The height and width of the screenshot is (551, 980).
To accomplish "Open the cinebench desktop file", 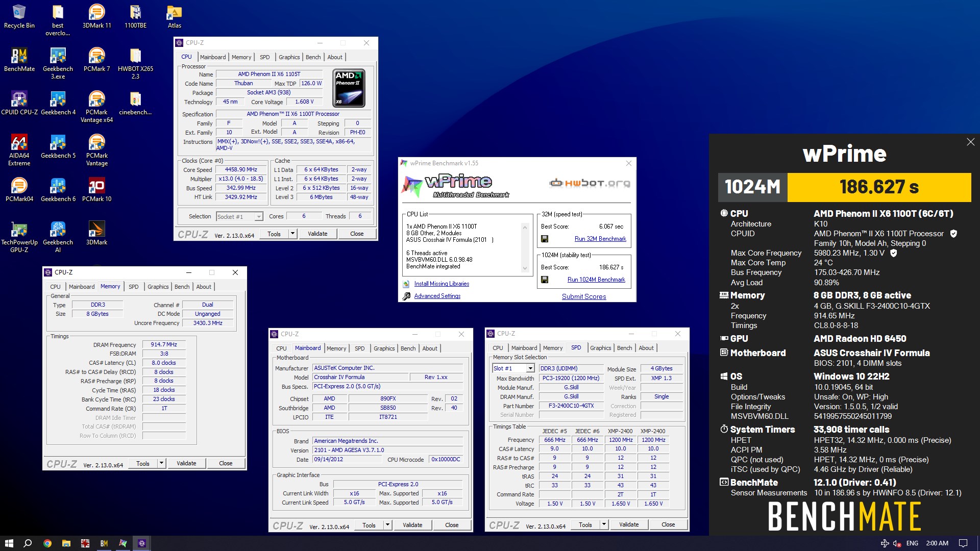I will (x=135, y=103).
